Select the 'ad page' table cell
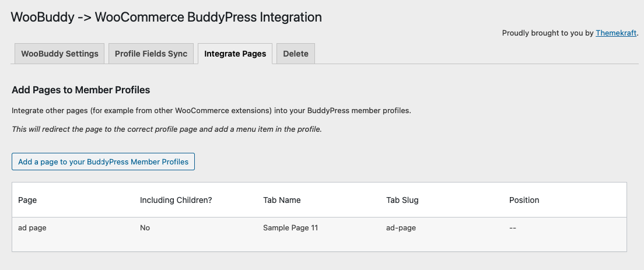 pyautogui.click(x=32, y=228)
